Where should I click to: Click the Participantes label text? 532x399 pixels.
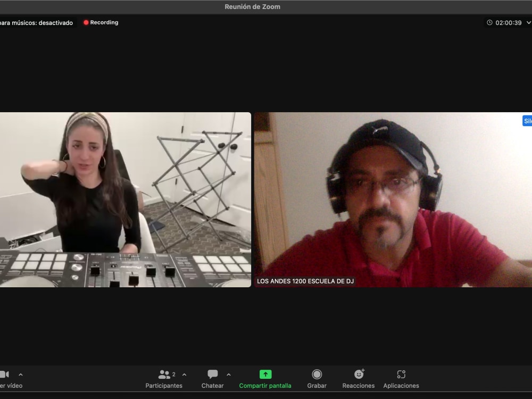coord(164,386)
